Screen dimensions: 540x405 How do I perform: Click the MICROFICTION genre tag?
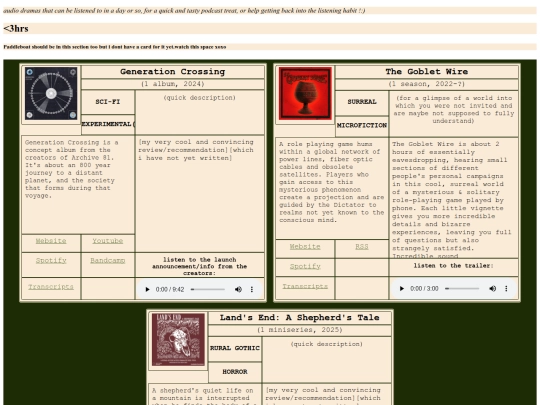362,126
